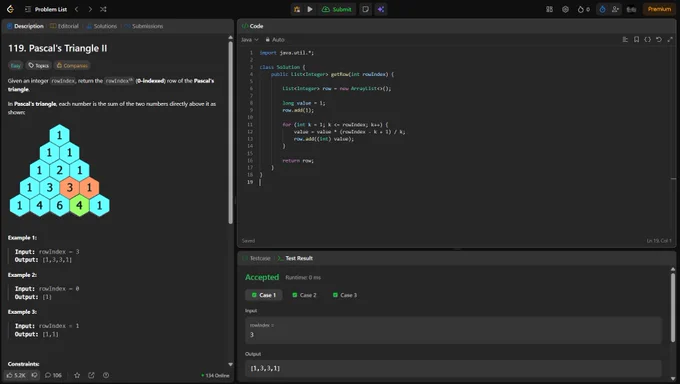Toggle the Auto mode lock
This screenshot has width=680, height=384.
[275, 39]
